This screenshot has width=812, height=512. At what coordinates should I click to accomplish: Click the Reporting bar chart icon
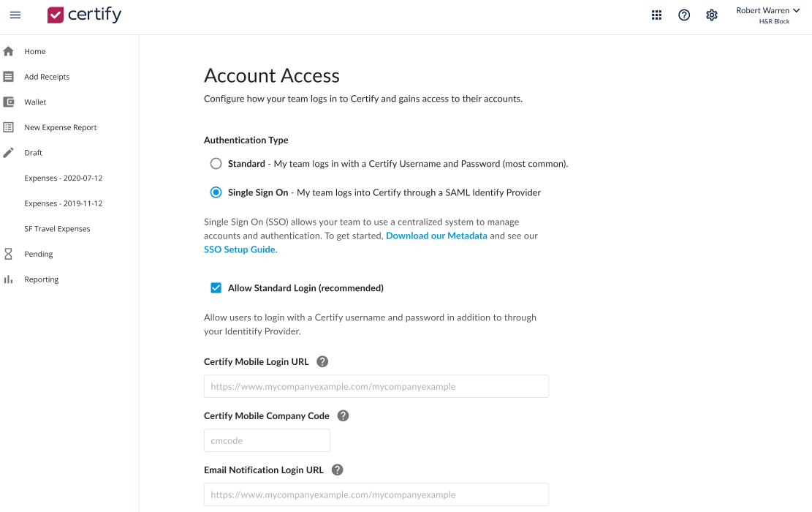[8, 279]
